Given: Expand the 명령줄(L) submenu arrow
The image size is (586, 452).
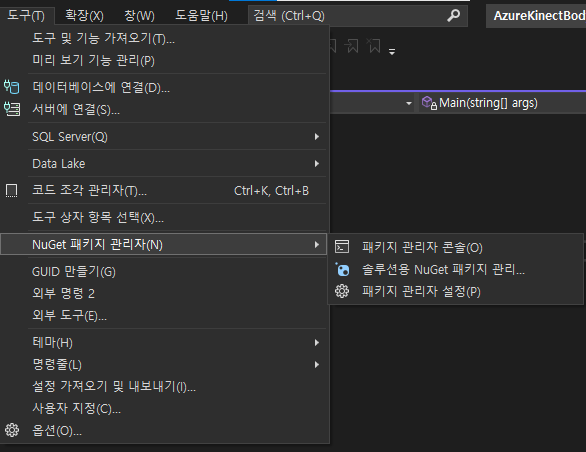Looking at the screenshot, I should point(317,365).
